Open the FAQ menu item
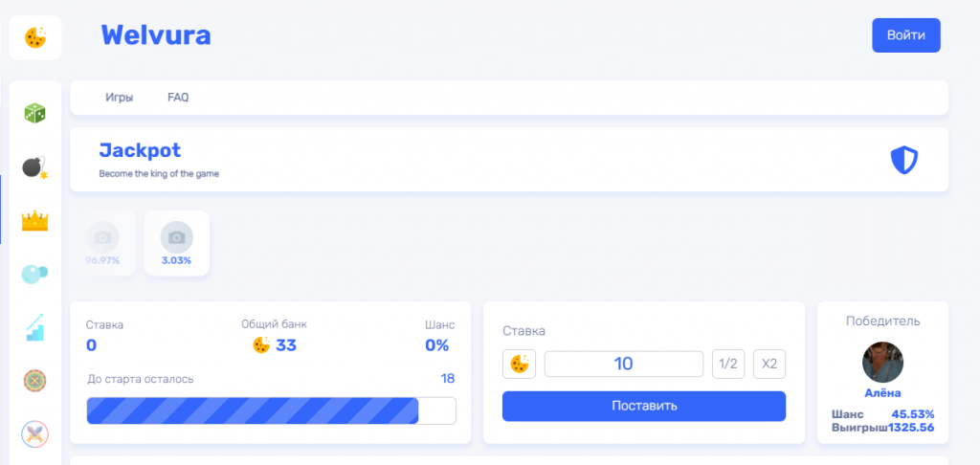Viewport: 980px width, 465px height. (x=178, y=98)
